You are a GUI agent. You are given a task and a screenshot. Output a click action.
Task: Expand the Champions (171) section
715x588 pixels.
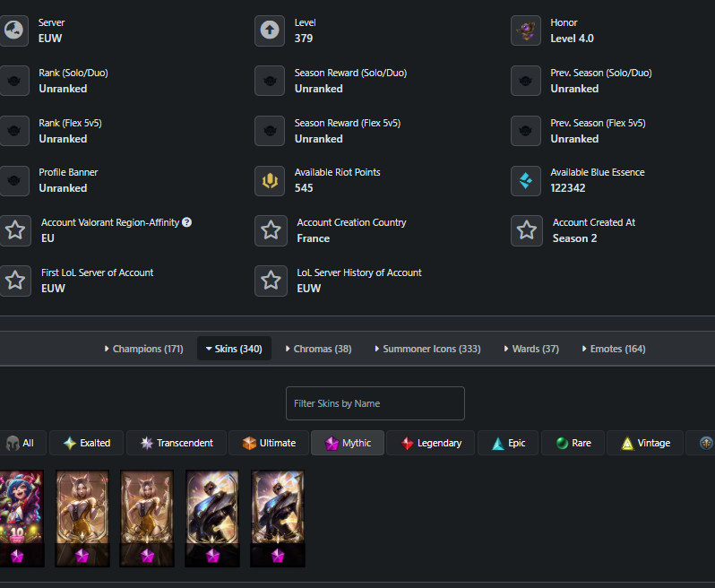(144, 349)
